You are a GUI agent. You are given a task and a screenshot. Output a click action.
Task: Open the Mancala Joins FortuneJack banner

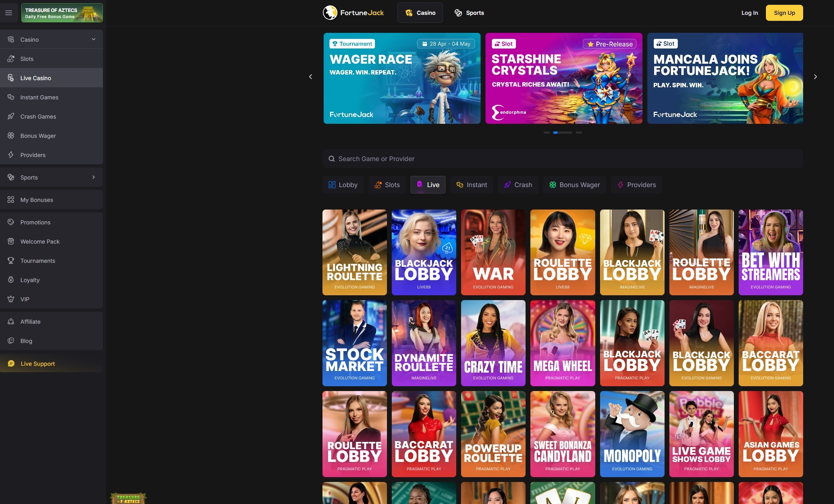click(725, 79)
